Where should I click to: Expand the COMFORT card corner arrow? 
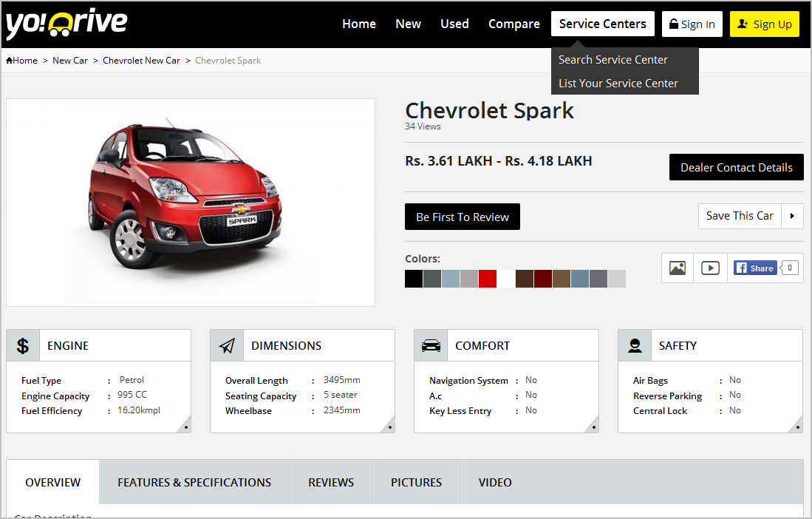tap(593, 427)
